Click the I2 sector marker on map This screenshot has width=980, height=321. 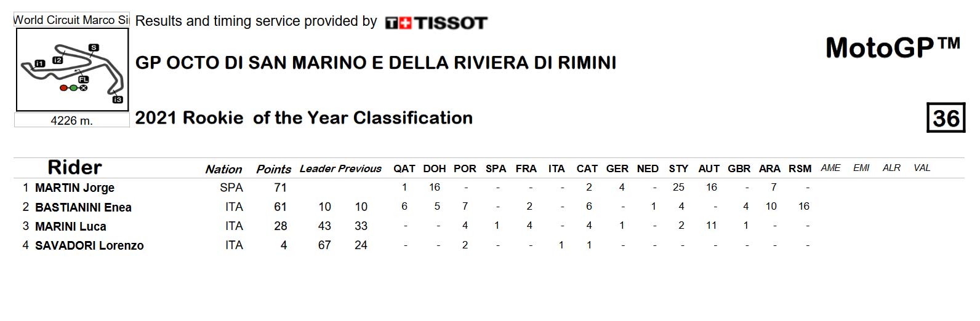pos(58,60)
